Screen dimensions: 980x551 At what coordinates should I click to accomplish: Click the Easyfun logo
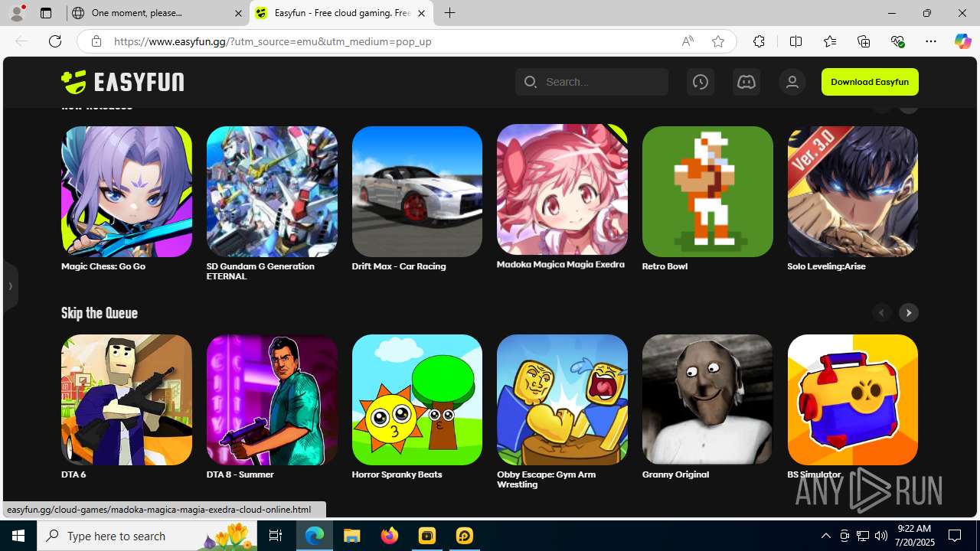(122, 81)
